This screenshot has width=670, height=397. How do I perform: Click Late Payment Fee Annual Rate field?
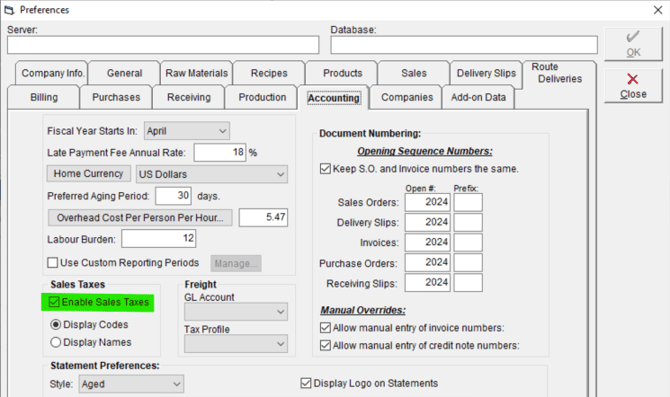click(220, 152)
